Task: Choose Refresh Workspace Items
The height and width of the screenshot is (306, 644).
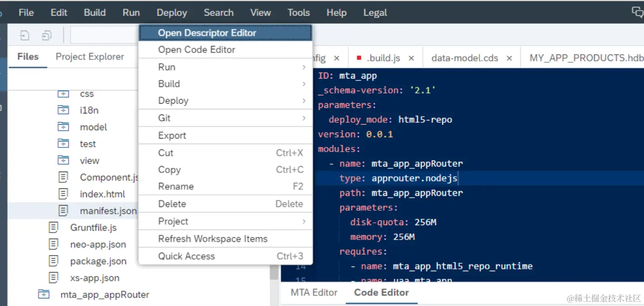Action: pos(226,239)
